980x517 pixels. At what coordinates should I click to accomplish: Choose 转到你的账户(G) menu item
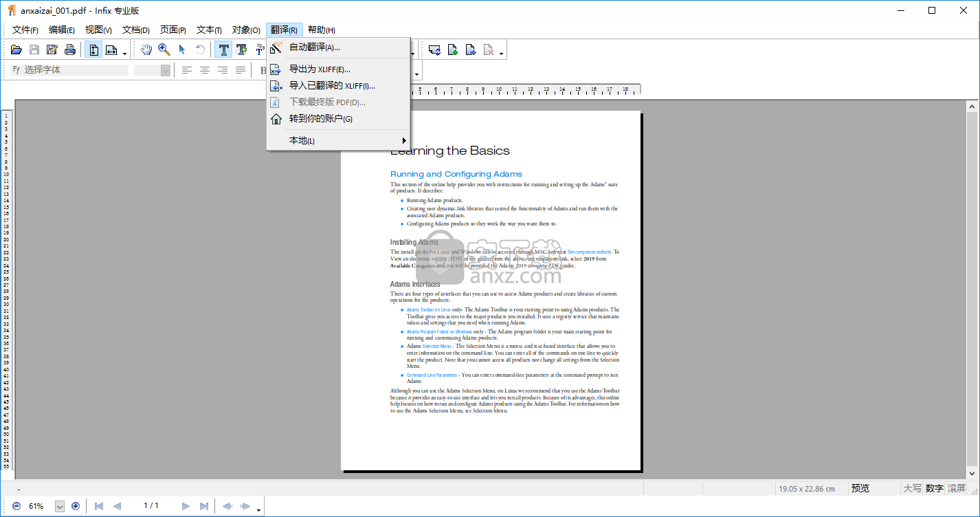(x=338, y=118)
